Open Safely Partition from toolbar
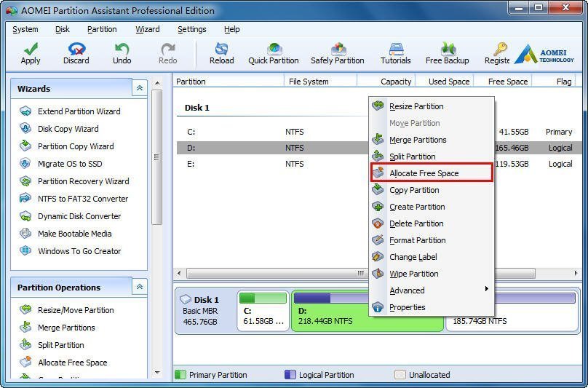 click(x=338, y=54)
